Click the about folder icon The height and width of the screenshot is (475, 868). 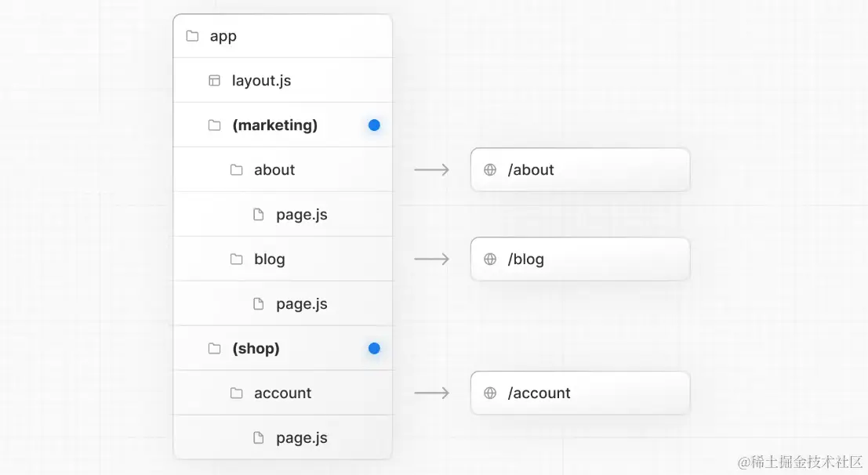point(236,170)
